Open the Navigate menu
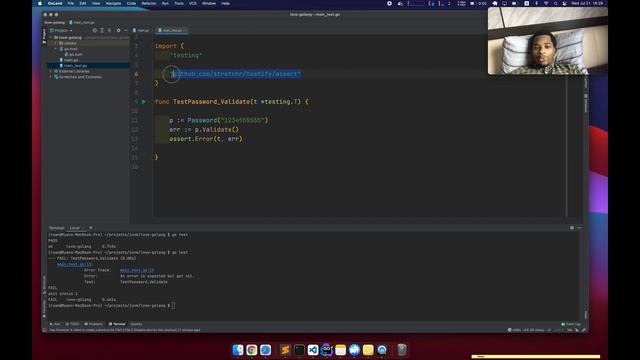 113,3
